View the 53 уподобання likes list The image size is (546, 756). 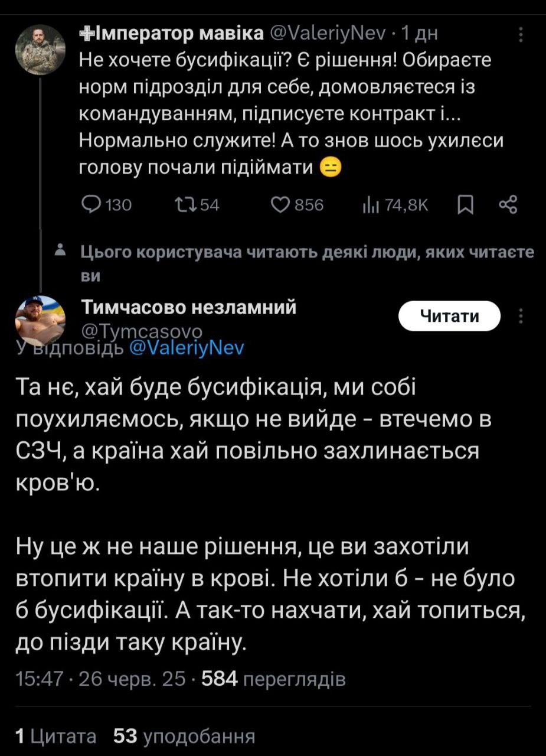pyautogui.click(x=184, y=736)
